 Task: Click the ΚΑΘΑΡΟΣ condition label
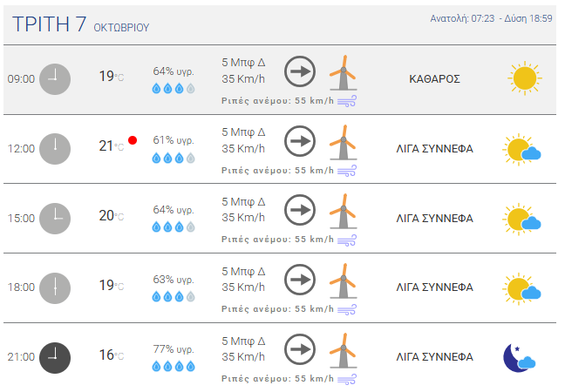click(x=434, y=78)
